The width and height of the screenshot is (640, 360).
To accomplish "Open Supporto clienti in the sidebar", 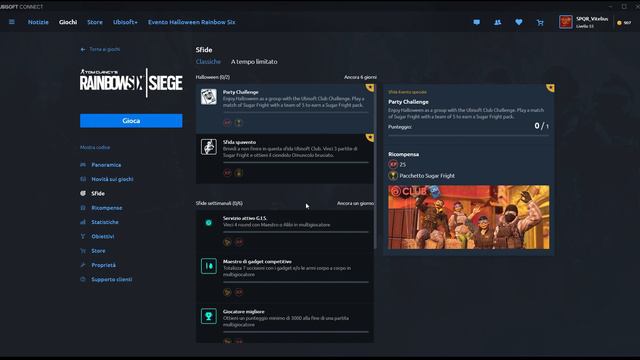I will coord(111,280).
